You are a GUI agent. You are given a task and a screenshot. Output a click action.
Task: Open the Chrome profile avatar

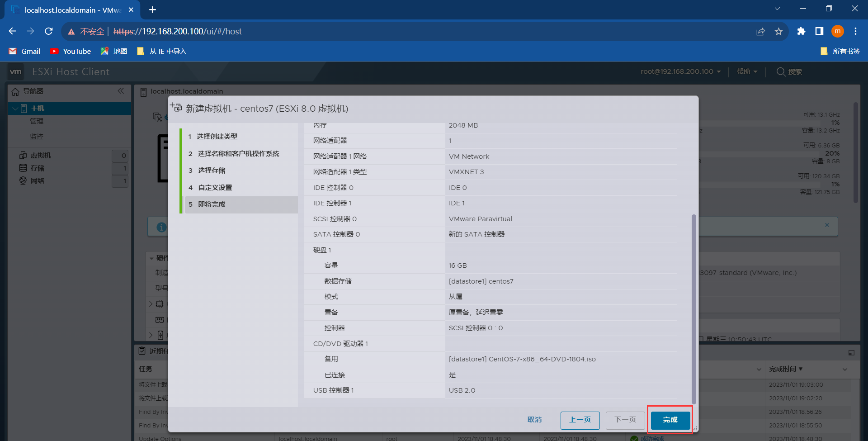coord(838,31)
